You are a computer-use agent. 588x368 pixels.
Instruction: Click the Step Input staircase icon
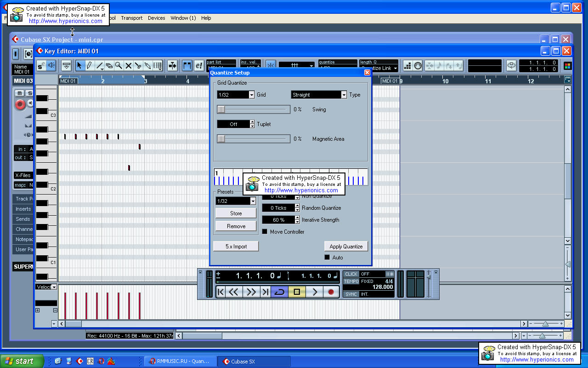[407, 66]
